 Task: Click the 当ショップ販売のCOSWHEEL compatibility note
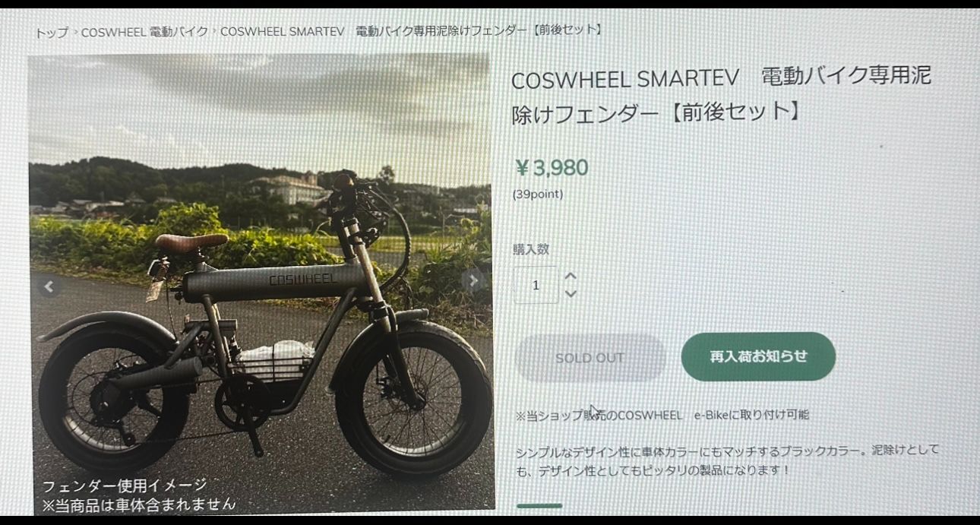click(662, 415)
